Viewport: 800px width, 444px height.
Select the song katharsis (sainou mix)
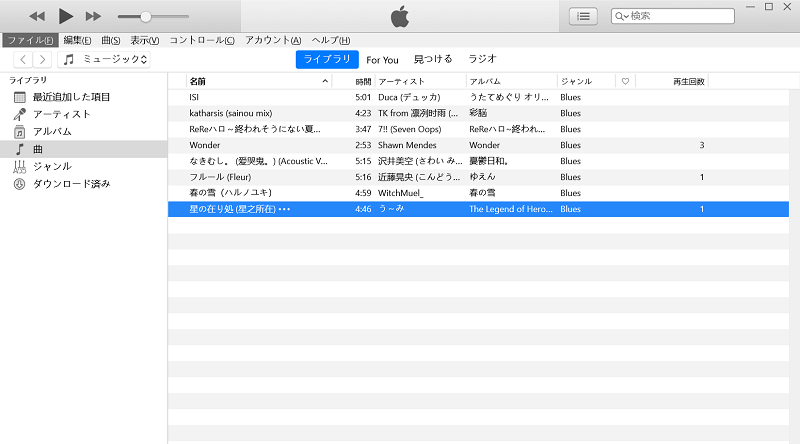(x=231, y=113)
